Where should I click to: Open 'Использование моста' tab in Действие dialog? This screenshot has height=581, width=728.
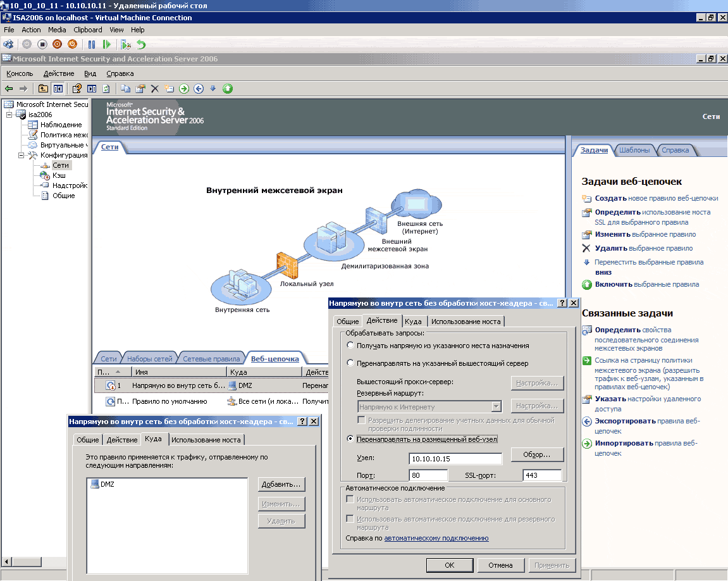point(466,322)
